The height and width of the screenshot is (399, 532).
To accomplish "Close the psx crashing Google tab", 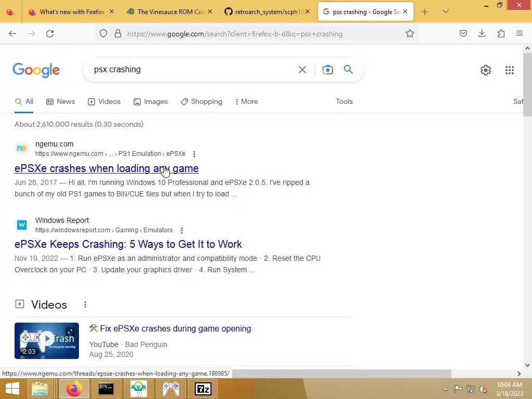I will pos(405,12).
